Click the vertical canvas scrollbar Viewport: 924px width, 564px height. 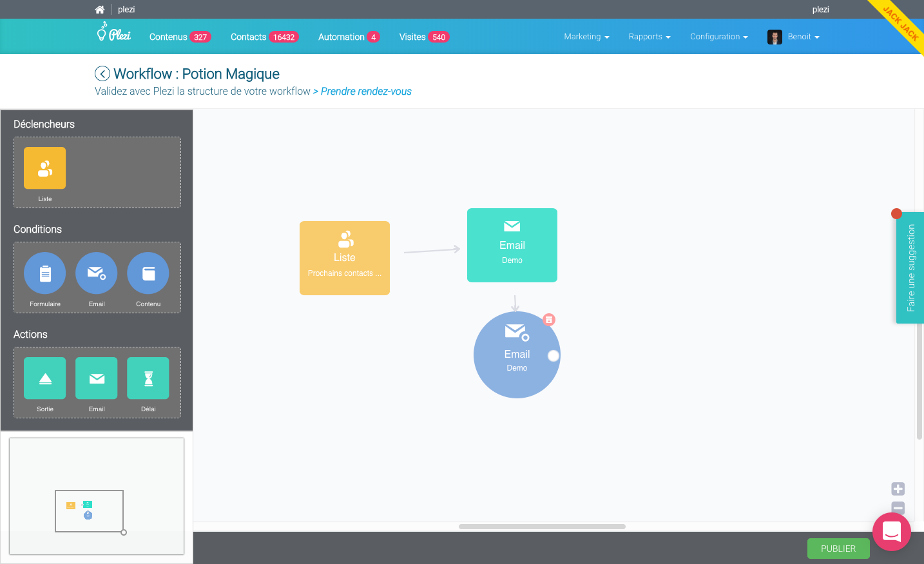(919, 380)
